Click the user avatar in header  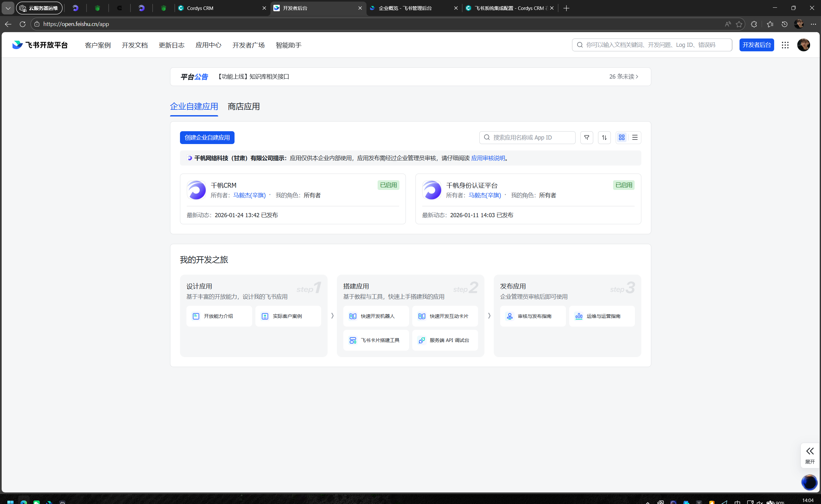[x=803, y=45]
